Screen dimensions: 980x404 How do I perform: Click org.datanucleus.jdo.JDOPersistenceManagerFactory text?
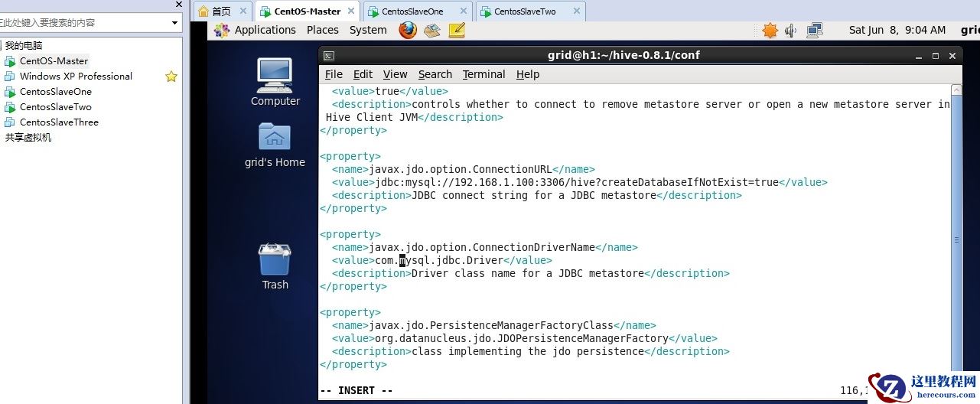click(x=522, y=338)
